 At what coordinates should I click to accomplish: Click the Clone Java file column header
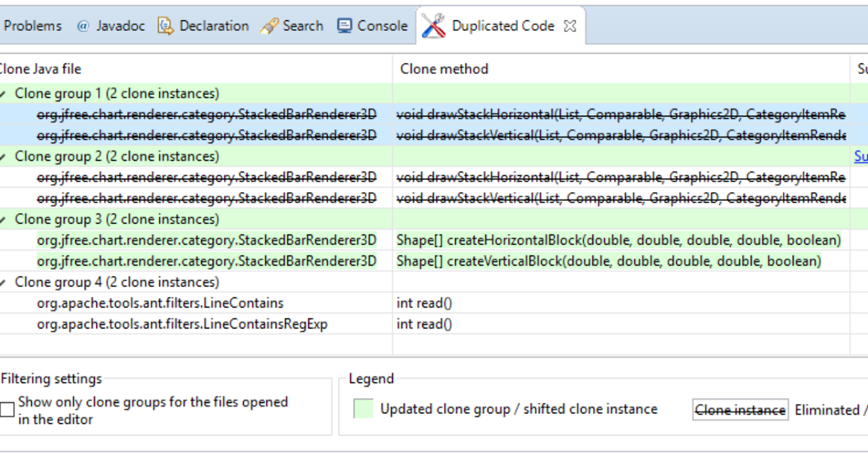(x=40, y=69)
